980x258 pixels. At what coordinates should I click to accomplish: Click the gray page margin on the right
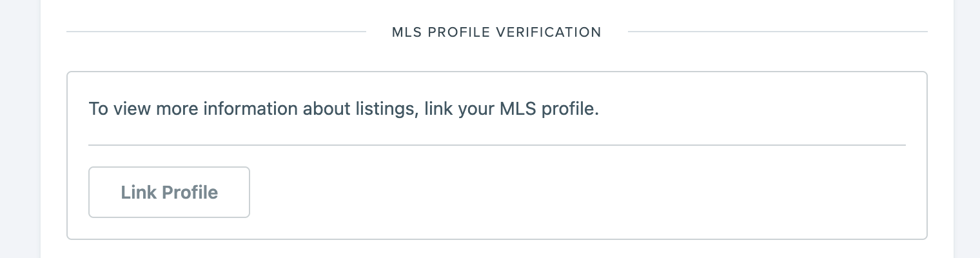[966, 129]
